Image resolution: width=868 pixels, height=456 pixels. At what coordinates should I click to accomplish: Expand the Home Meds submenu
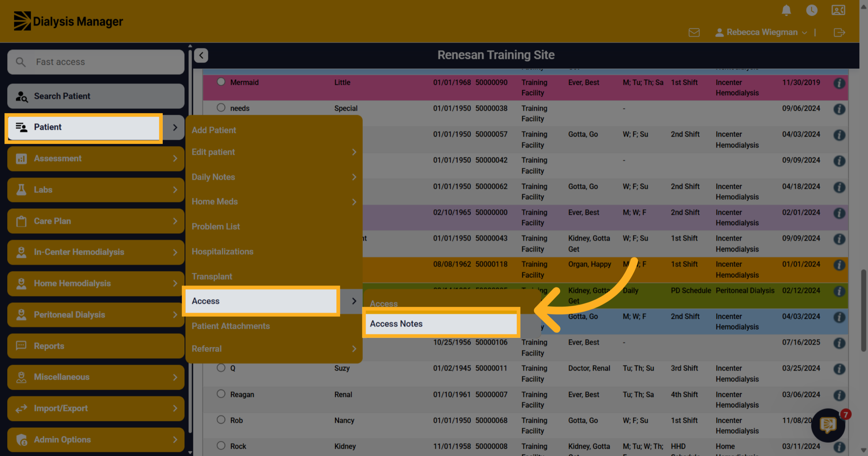click(x=274, y=202)
